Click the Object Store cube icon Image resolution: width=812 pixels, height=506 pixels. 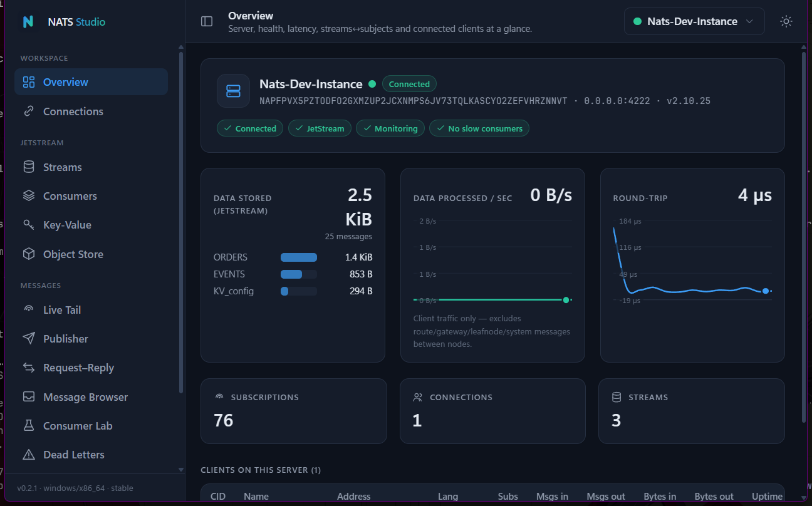[x=28, y=254]
